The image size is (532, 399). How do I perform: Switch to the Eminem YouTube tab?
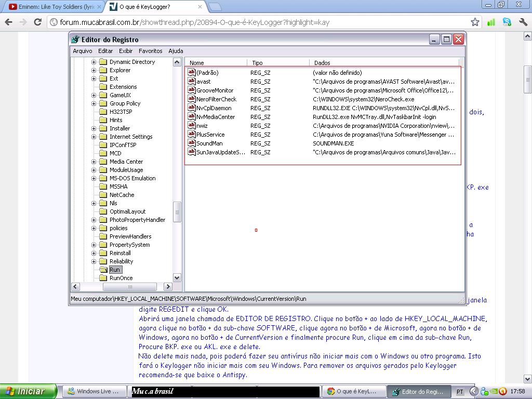click(52, 7)
